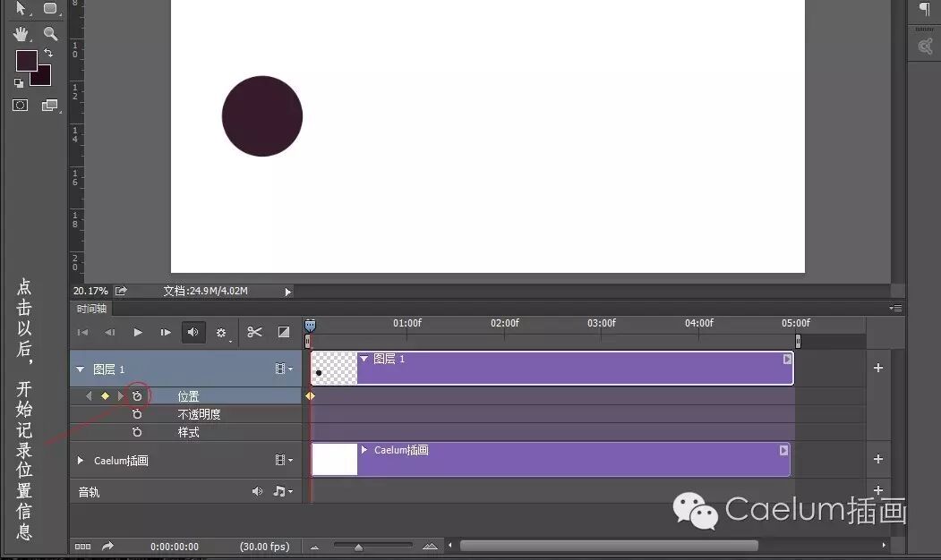Screen dimensions: 941x560
Task: Enable 样式 stopwatch keyframing
Action: pos(137,432)
